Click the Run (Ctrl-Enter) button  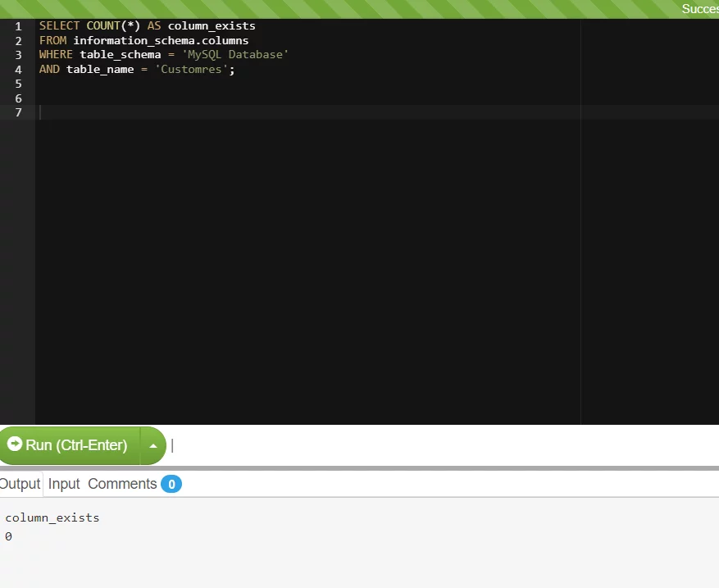[x=71, y=445]
